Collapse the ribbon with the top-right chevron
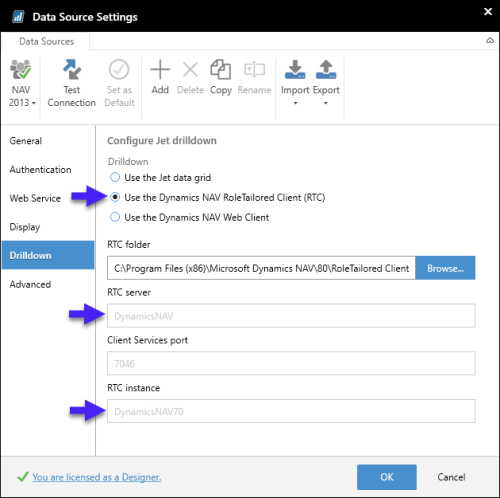 click(490, 41)
